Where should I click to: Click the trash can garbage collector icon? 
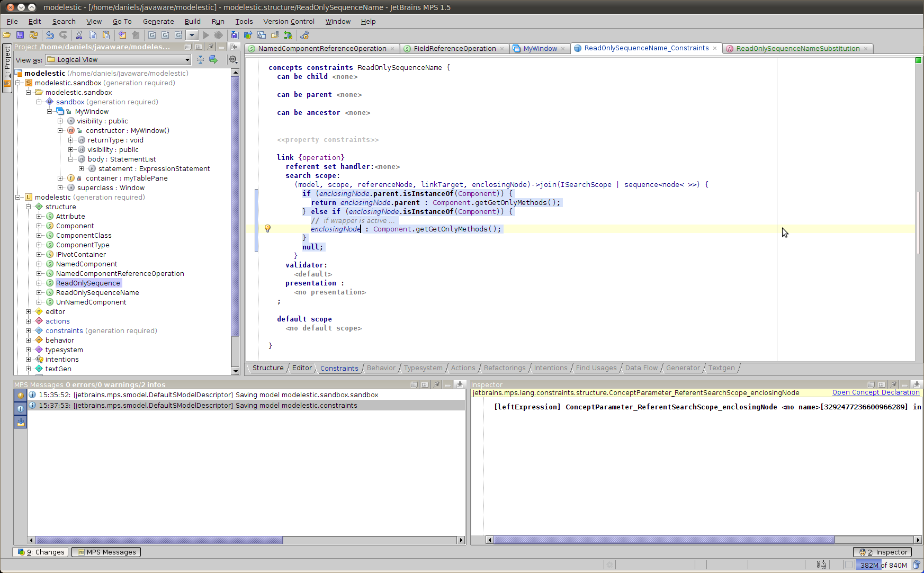[917, 565]
